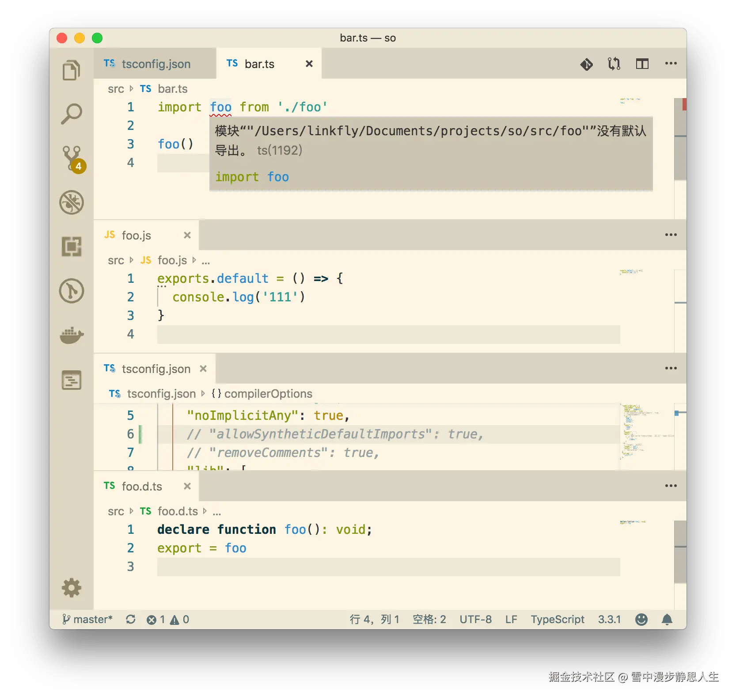Click ts(1192) error code in hover
The height and width of the screenshot is (700, 736).
(280, 151)
